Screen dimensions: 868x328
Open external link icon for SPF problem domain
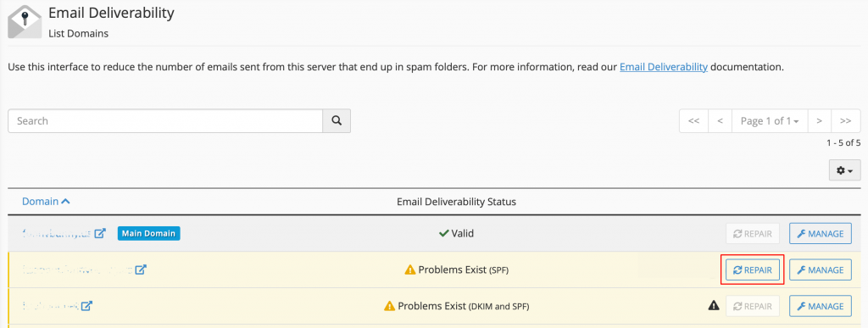click(x=142, y=270)
